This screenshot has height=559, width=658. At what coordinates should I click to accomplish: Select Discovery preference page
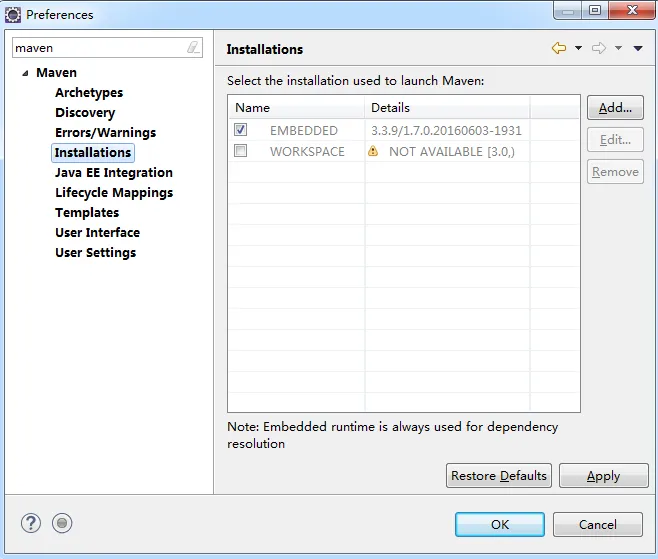[85, 112]
